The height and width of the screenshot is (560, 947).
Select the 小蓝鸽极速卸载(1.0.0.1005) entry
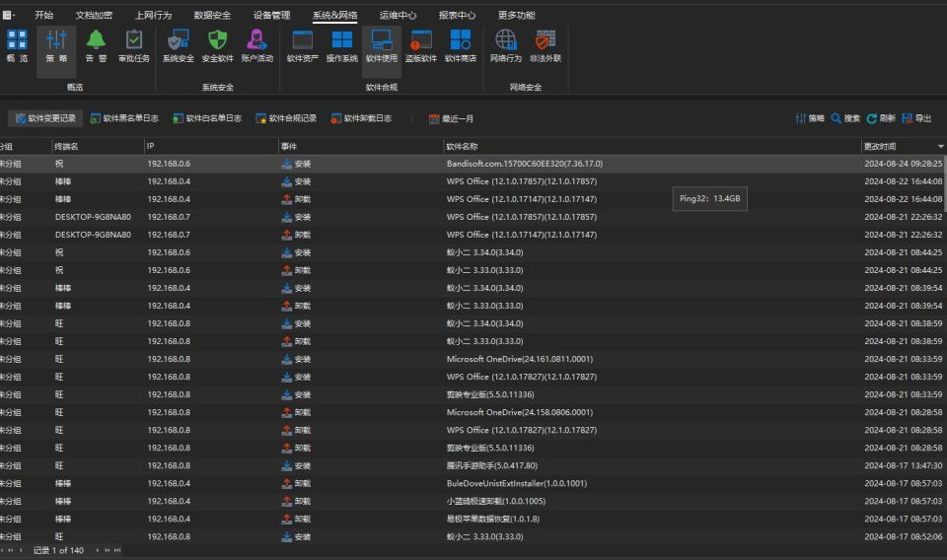point(496,502)
